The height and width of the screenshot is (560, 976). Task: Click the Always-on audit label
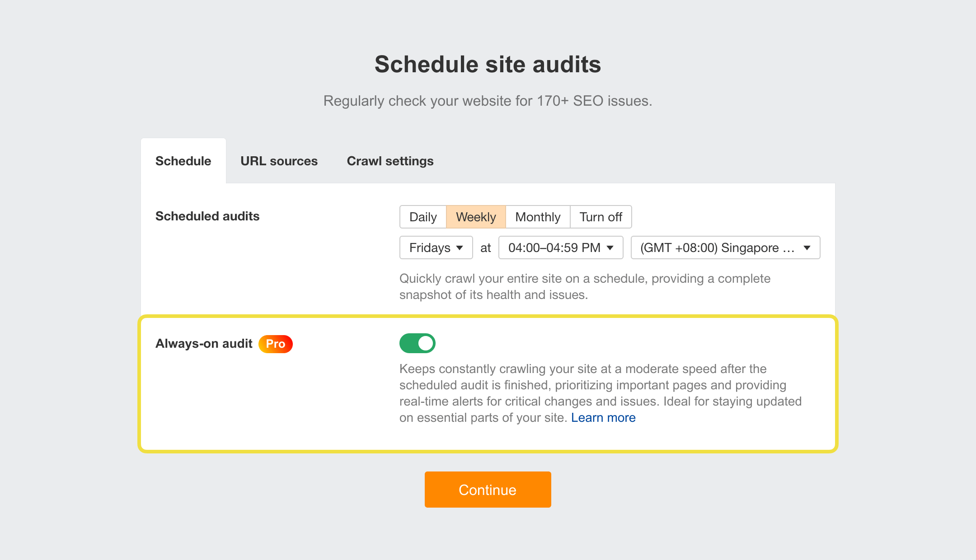coord(204,344)
